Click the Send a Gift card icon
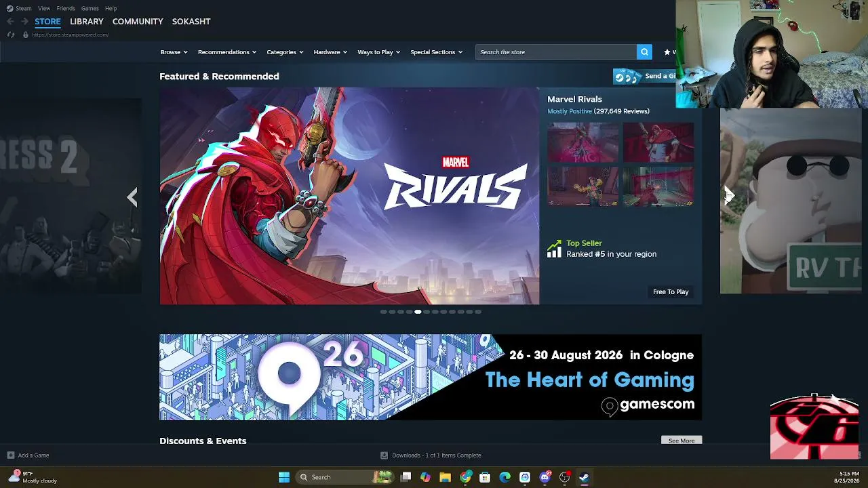 627,77
